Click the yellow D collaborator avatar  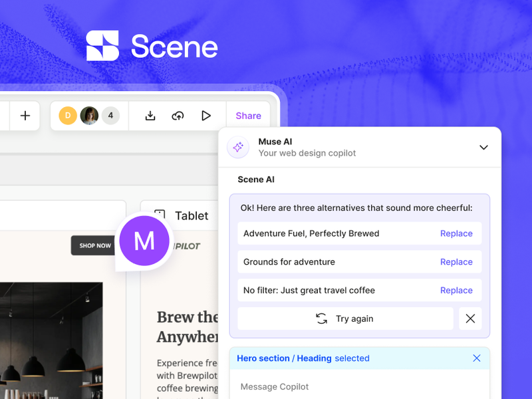67,115
